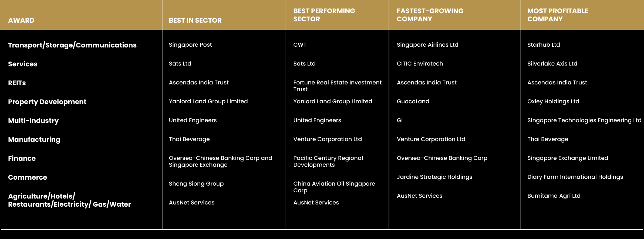Select Sheng Siong Group entry
Image resolution: width=644 pixels, height=239 pixels.
click(196, 184)
